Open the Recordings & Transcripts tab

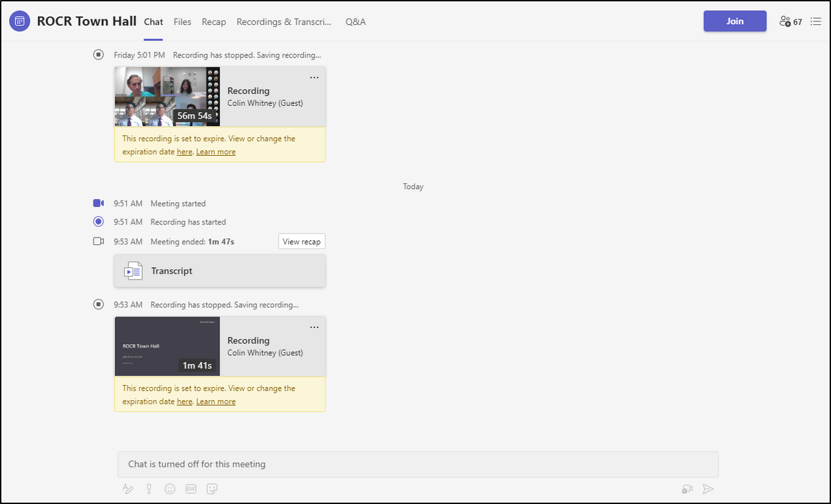pos(284,21)
